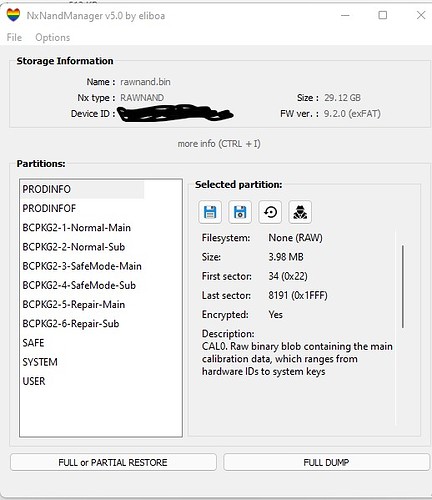This screenshot has width=432, height=500.
Task: Select the PRODINFO partition
Action: tap(82, 189)
